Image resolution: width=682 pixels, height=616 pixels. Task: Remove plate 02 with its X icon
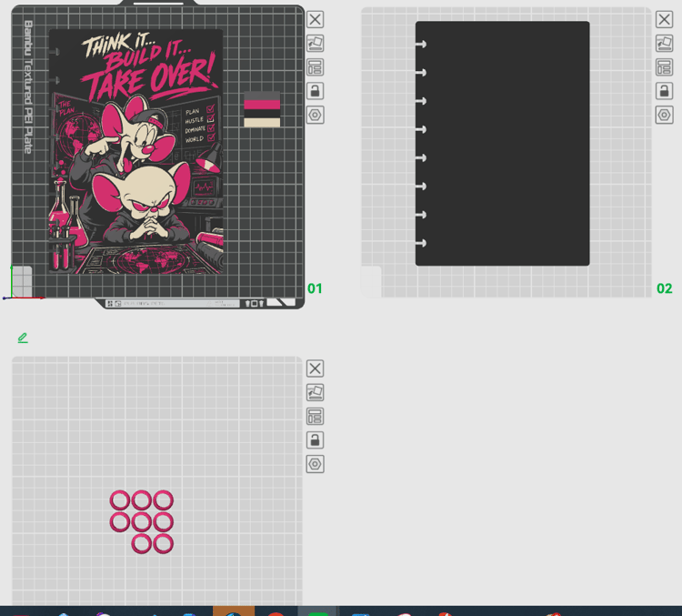pos(664,20)
